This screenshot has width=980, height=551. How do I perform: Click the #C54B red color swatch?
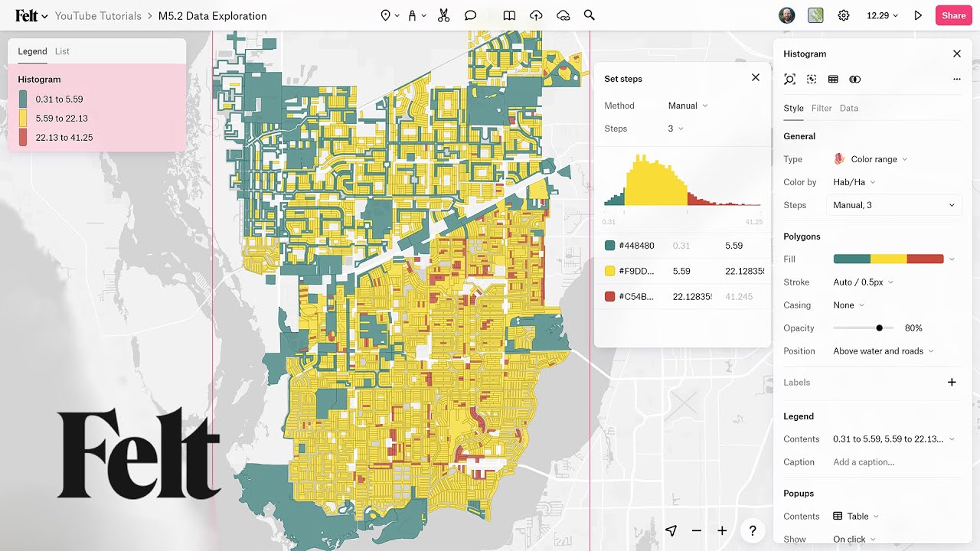click(x=609, y=296)
